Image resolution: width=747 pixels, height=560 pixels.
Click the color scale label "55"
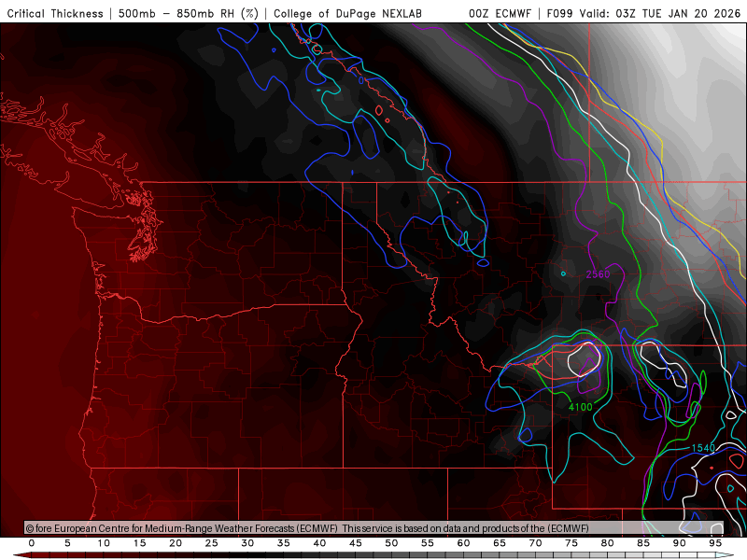click(x=428, y=543)
